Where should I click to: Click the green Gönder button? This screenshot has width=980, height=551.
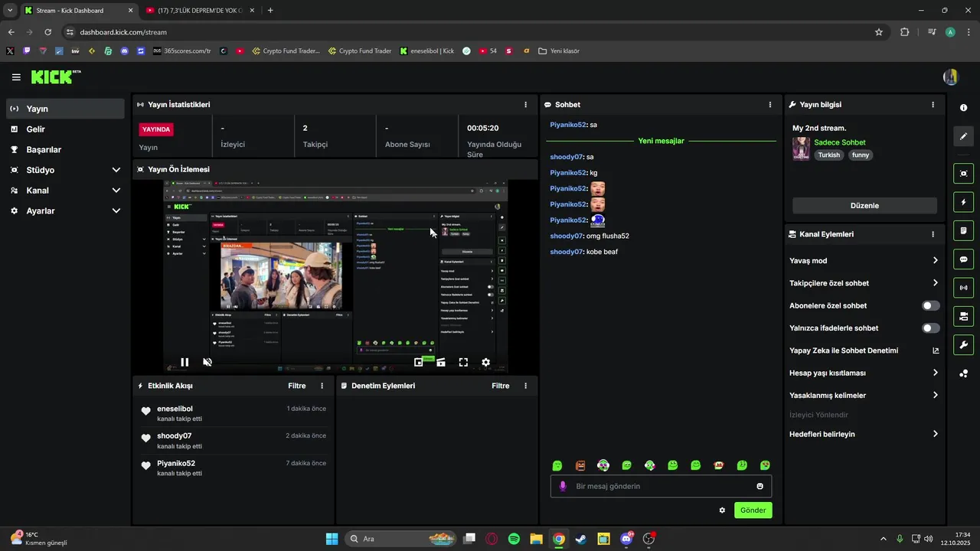click(x=753, y=510)
